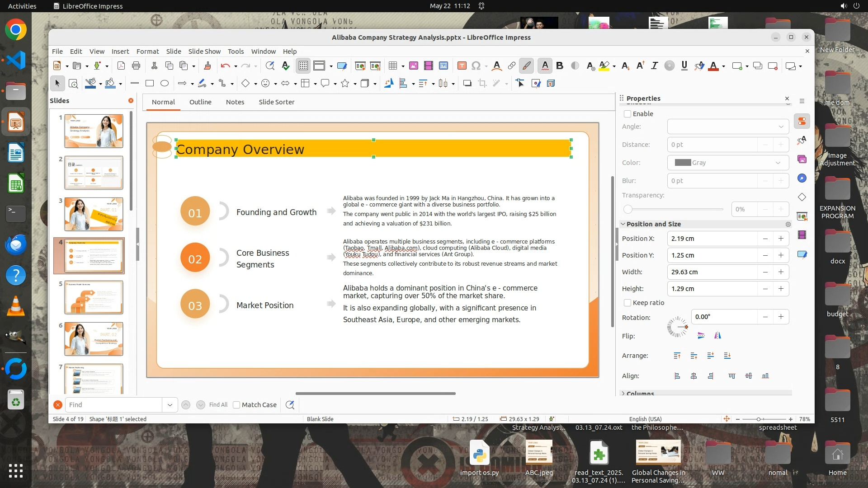Flip selected shape vertically
Image resolution: width=868 pixels, height=488 pixels.
click(701, 335)
